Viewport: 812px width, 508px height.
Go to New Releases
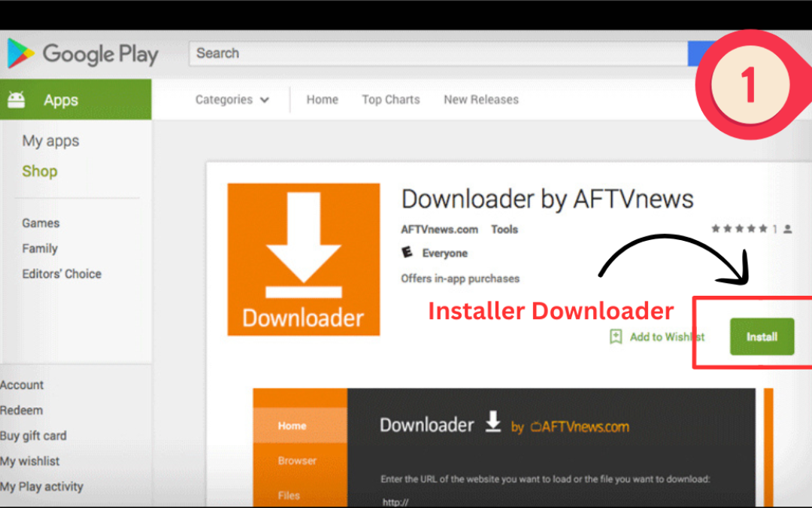click(x=480, y=99)
